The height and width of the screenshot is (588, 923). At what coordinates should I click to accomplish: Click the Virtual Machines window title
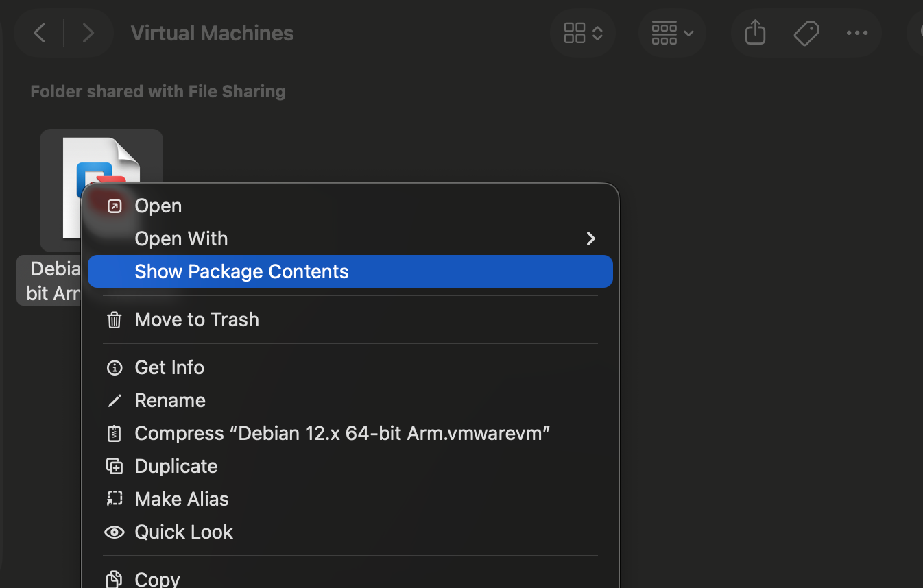(x=212, y=33)
